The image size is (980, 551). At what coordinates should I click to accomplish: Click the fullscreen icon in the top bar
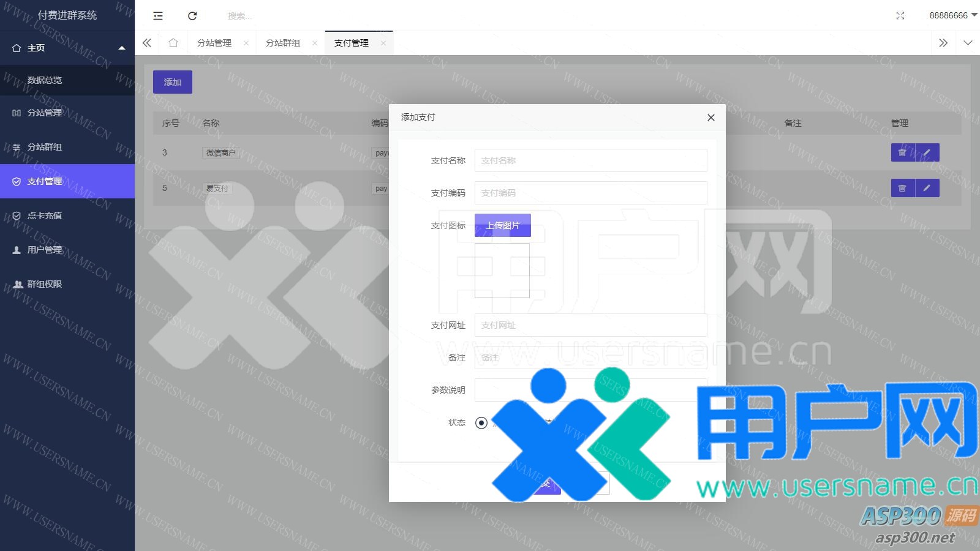900,16
